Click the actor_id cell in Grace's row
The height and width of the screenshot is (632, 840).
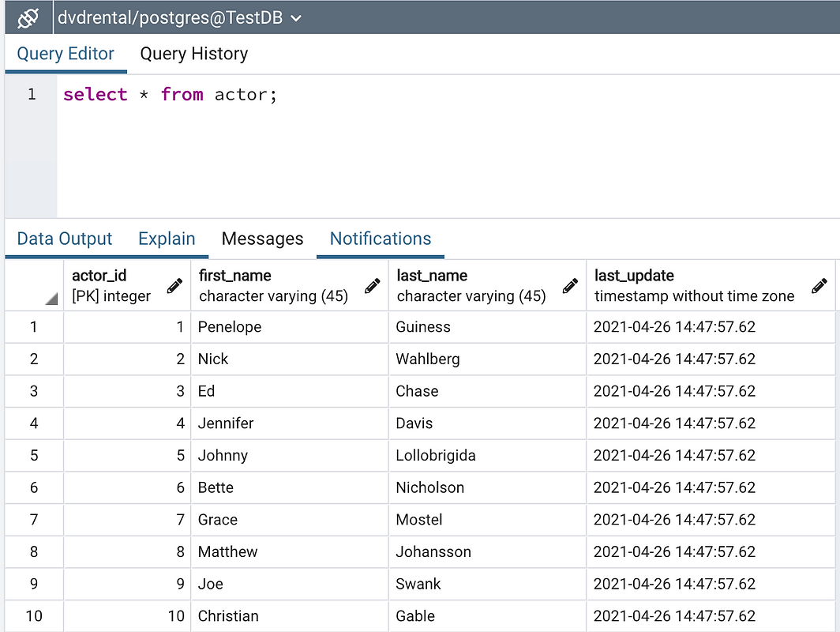127,520
